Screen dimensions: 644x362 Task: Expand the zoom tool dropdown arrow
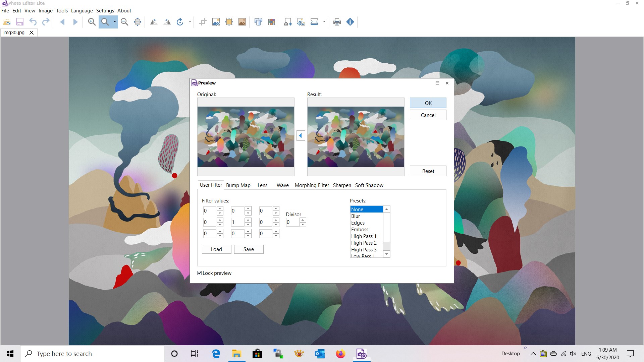115,22
